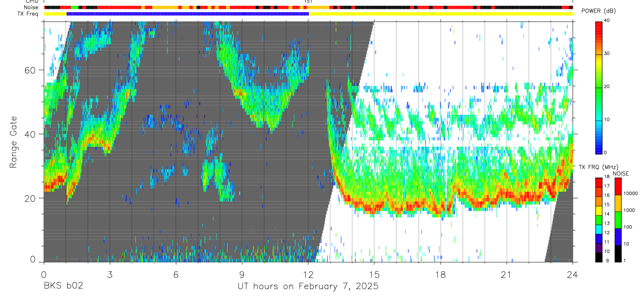Click the 10000 label on NOISE scale
Viewport: 644px width, 297px height.
pyautogui.click(x=631, y=193)
